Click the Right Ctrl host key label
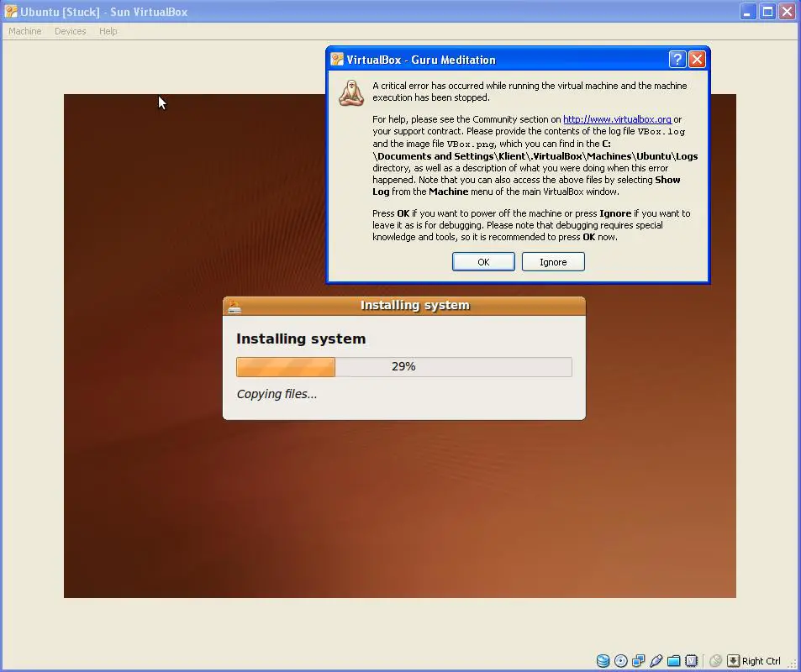This screenshot has width=801, height=672. 761,661
